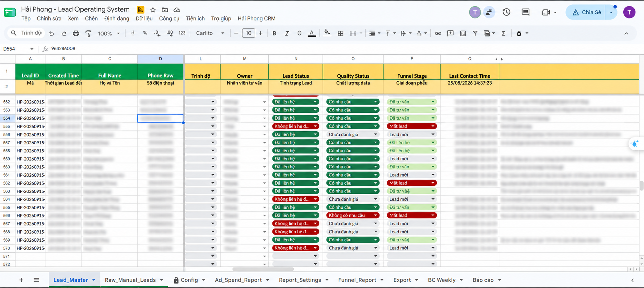
Task: Open the Chỉnh sửa menu
Action: [x=49, y=19]
